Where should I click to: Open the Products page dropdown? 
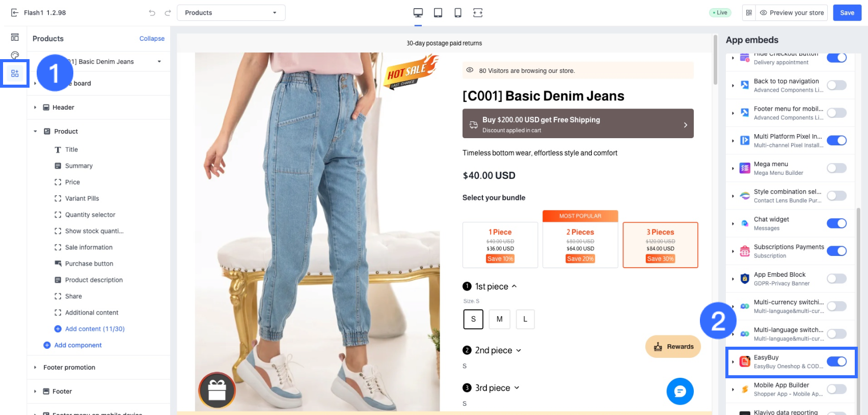231,13
